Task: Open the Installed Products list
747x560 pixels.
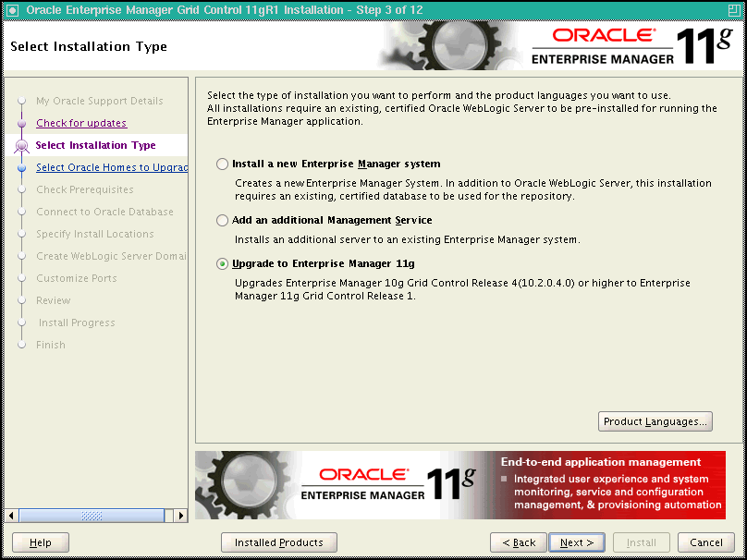Action: [x=279, y=542]
